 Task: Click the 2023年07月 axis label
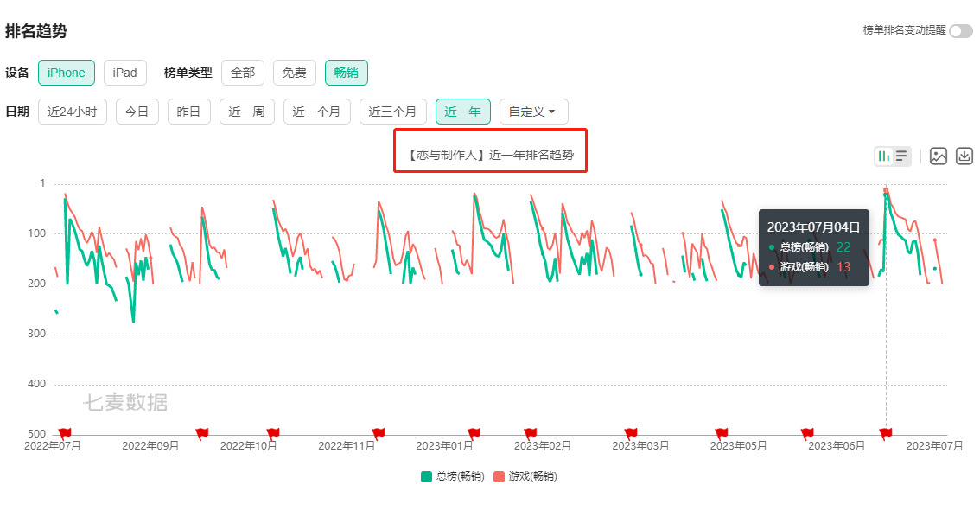(935, 446)
